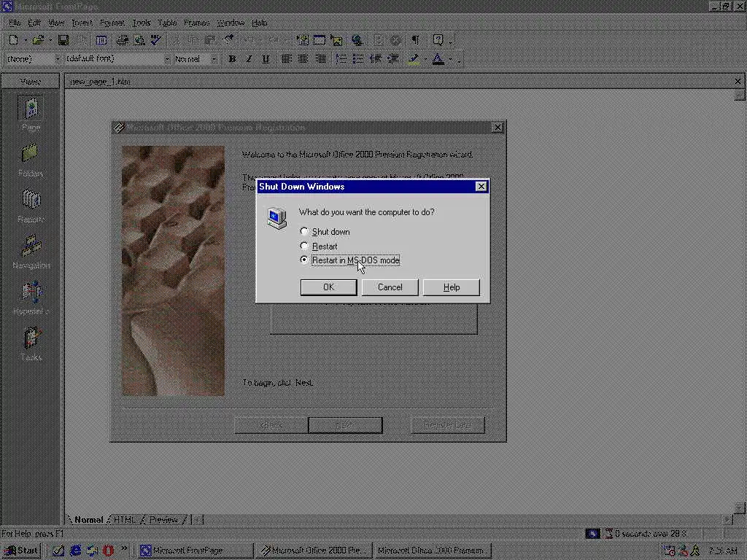Toggle Align Right in formatting toolbar

click(321, 59)
